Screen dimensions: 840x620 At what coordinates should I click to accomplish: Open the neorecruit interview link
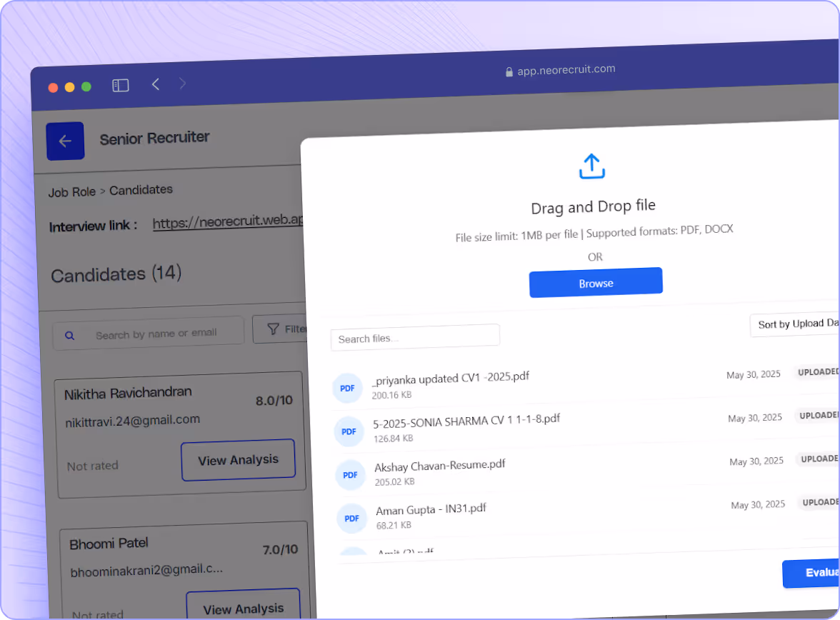pyautogui.click(x=228, y=221)
